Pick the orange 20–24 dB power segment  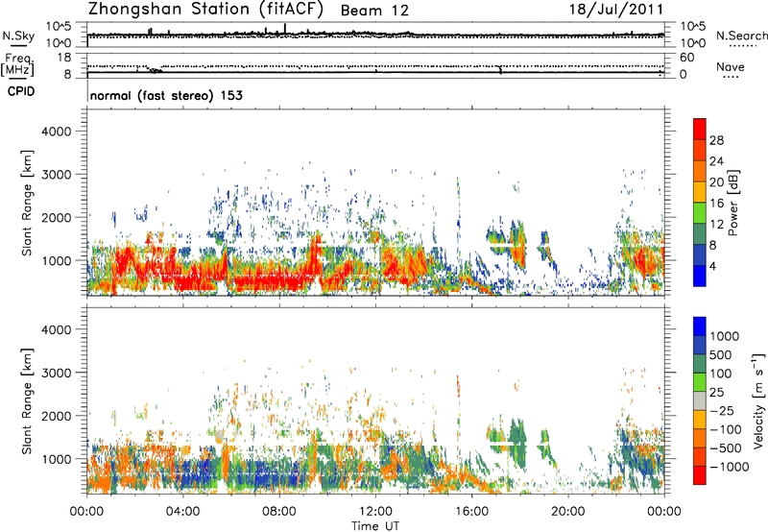[700, 172]
